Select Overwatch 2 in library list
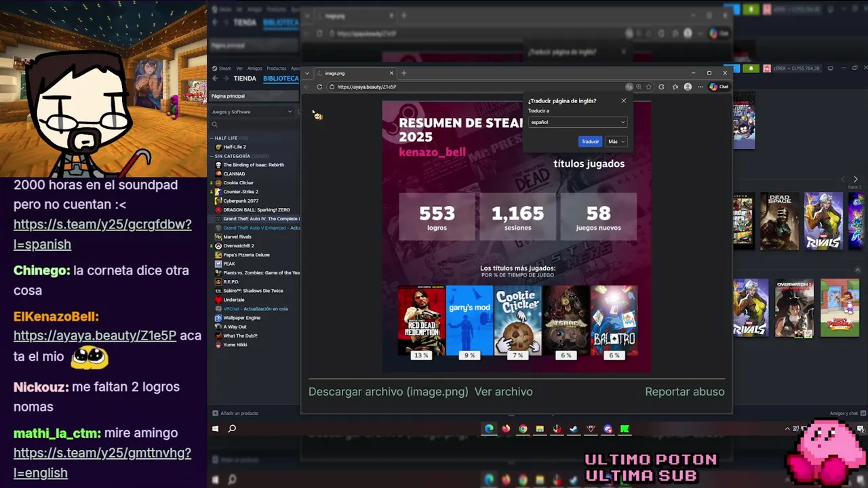This screenshot has width=868, height=488. click(x=239, y=246)
